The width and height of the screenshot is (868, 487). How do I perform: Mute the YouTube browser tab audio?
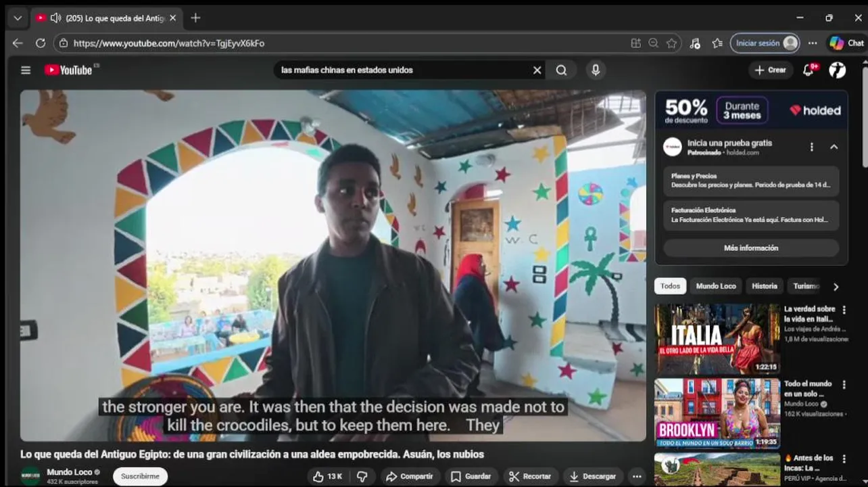[x=55, y=18]
